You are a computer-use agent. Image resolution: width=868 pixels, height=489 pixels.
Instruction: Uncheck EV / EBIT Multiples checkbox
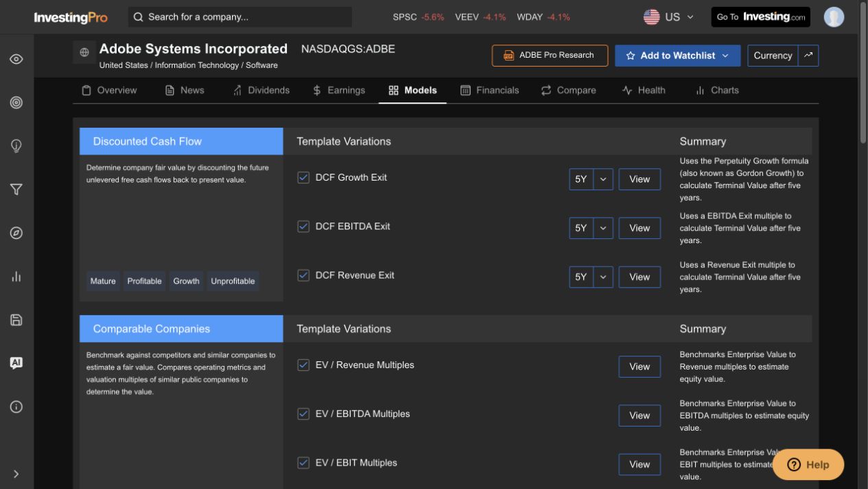(303, 463)
